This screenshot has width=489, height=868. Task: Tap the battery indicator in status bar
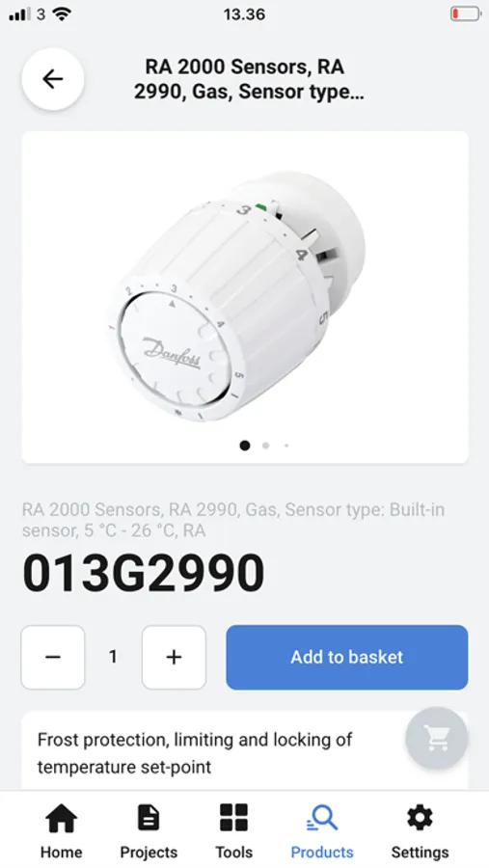coord(465,14)
